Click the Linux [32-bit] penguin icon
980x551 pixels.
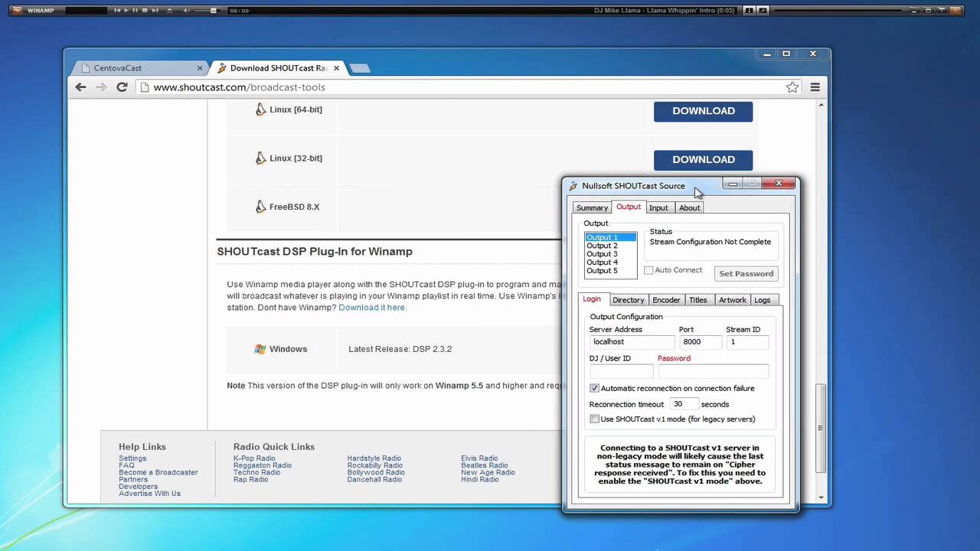click(x=260, y=158)
